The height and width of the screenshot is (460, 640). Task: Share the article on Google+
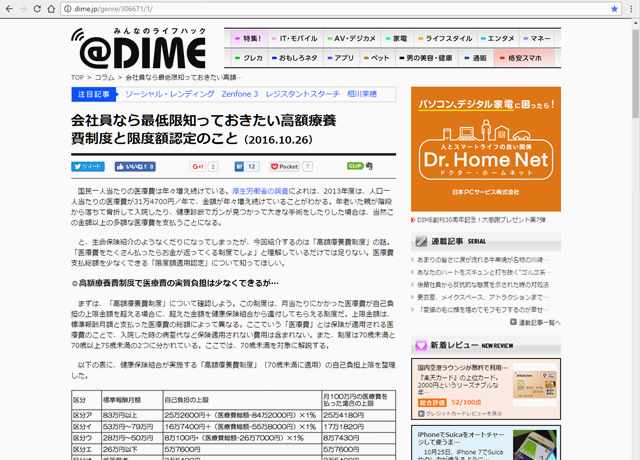[198, 166]
